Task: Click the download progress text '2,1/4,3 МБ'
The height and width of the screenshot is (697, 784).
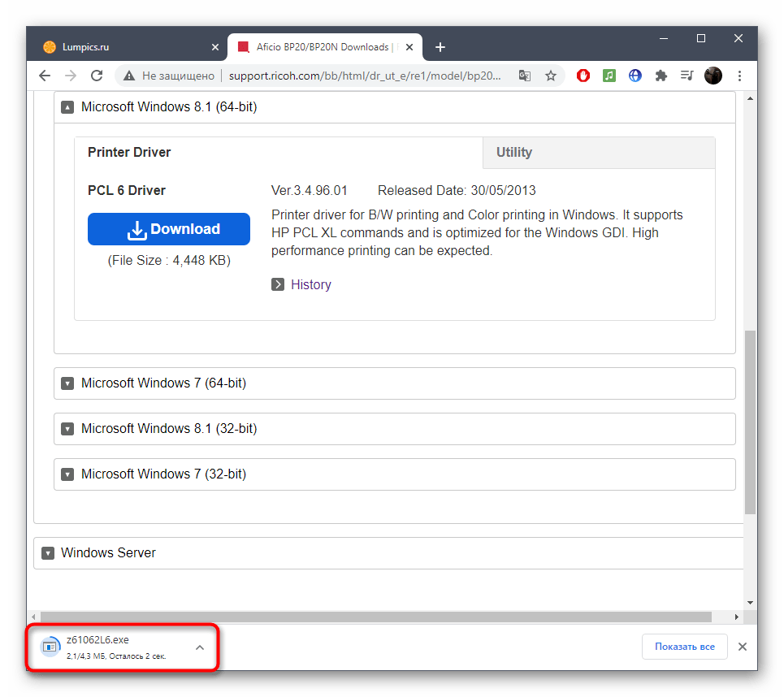Action: click(x=86, y=656)
